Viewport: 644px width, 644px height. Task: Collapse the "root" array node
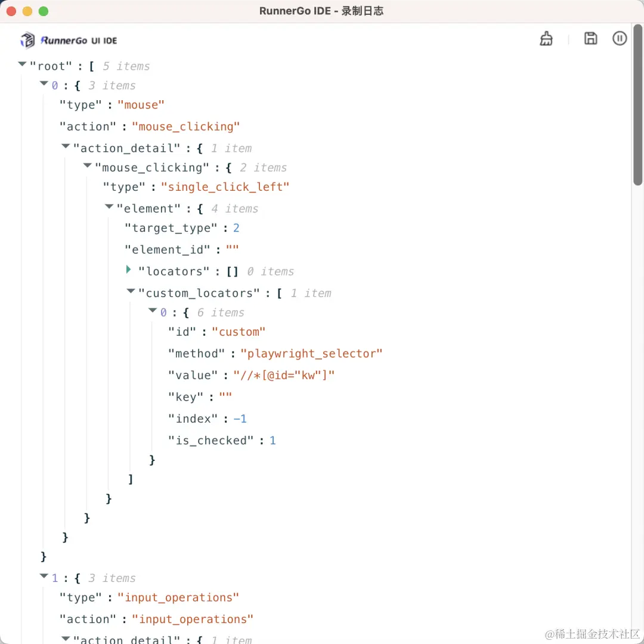click(x=22, y=64)
